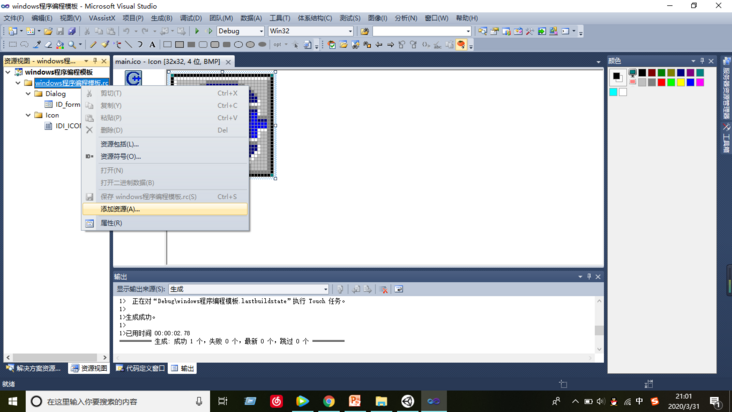The height and width of the screenshot is (412, 732).
Task: Open the output source dropdown
Action: click(x=325, y=289)
